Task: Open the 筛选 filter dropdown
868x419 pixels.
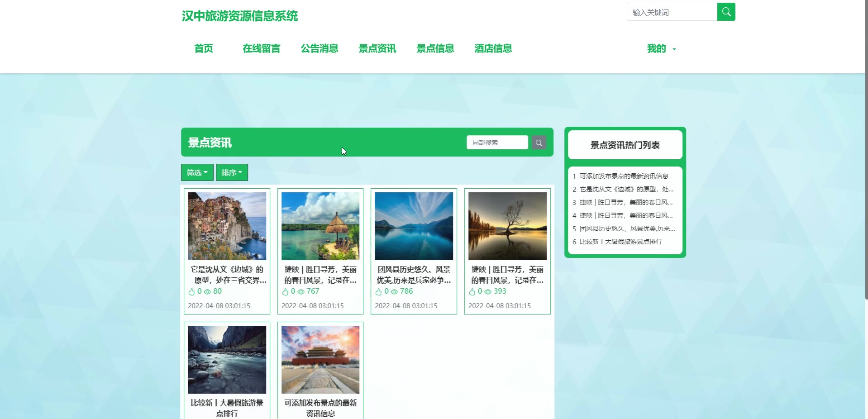Action: click(x=197, y=172)
